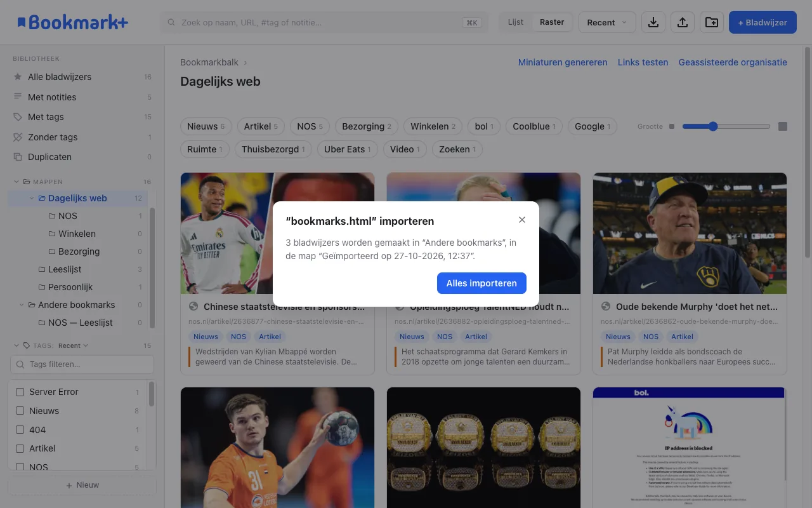812x508 pixels.
Task: Collapse the Dagelijks web folder chevron
Action: (x=32, y=198)
